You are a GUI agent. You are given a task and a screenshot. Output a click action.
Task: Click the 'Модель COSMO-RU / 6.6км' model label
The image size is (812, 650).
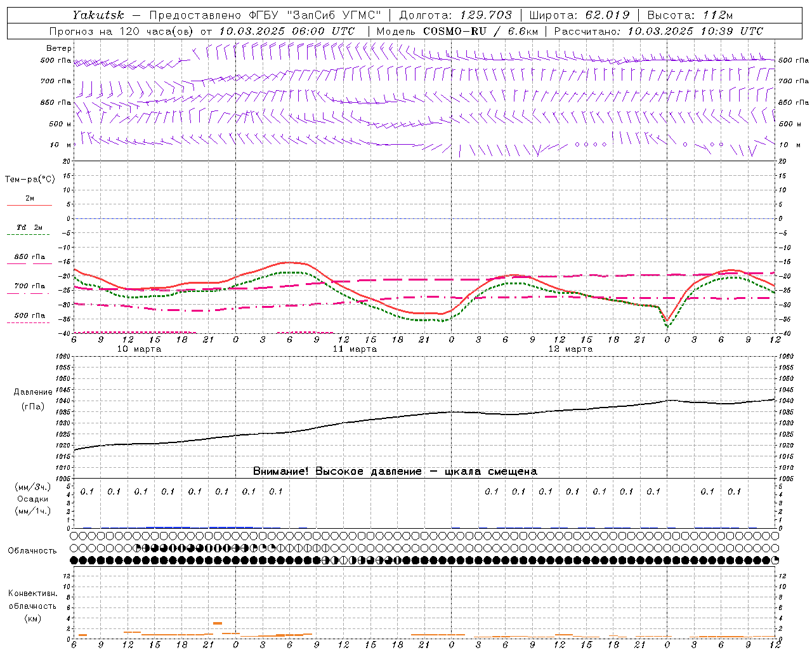point(457,31)
